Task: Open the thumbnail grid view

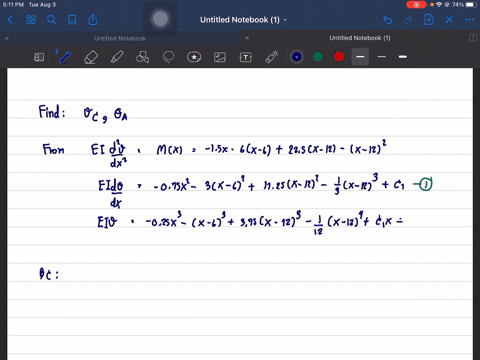Action: tap(31, 20)
